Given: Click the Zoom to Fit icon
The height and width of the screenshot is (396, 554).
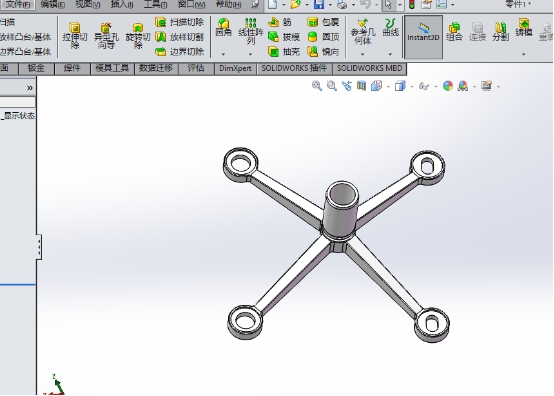Looking at the screenshot, I should pos(317,86).
